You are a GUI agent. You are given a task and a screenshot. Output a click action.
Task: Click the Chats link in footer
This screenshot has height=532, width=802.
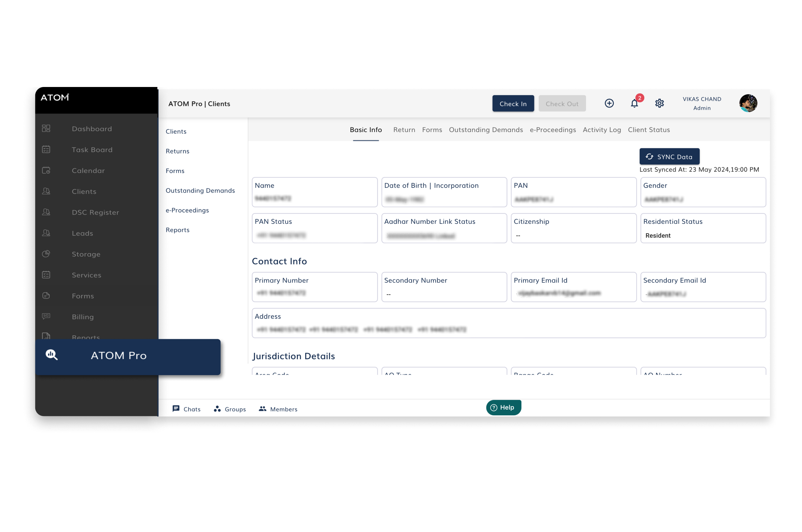click(192, 409)
